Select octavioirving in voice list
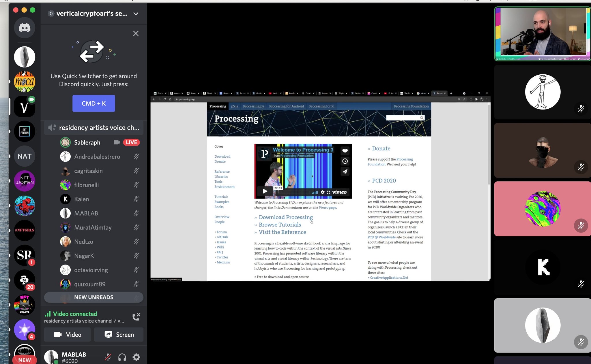The height and width of the screenshot is (364, 591). pyautogui.click(x=91, y=270)
